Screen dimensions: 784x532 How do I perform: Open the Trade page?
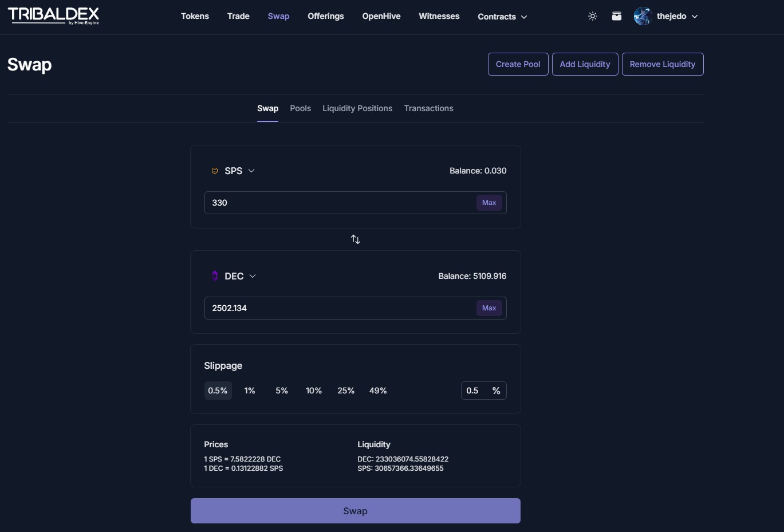tap(238, 16)
